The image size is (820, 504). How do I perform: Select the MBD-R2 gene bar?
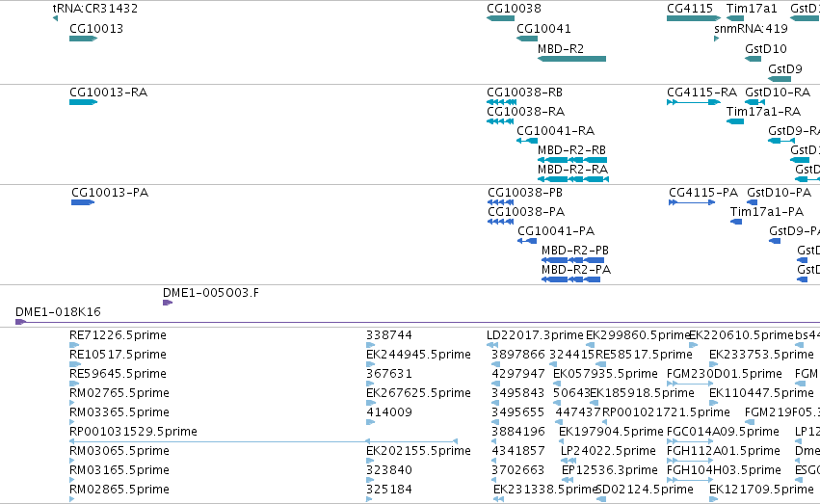[x=571, y=59]
